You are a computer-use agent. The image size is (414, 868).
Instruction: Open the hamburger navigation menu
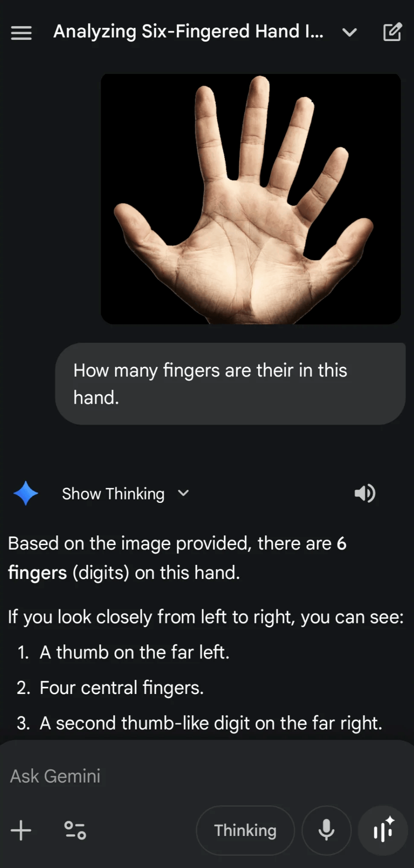coord(21,32)
